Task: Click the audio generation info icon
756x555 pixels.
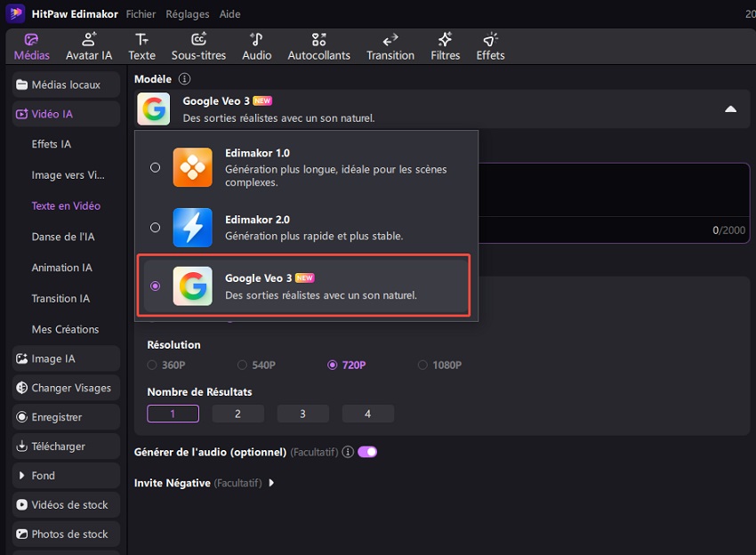Action: tap(348, 452)
